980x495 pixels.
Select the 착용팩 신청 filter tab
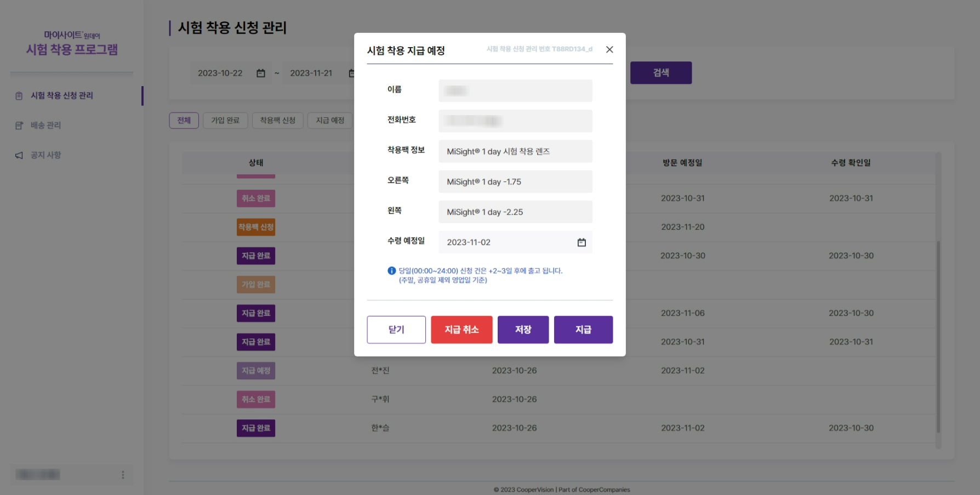click(277, 121)
